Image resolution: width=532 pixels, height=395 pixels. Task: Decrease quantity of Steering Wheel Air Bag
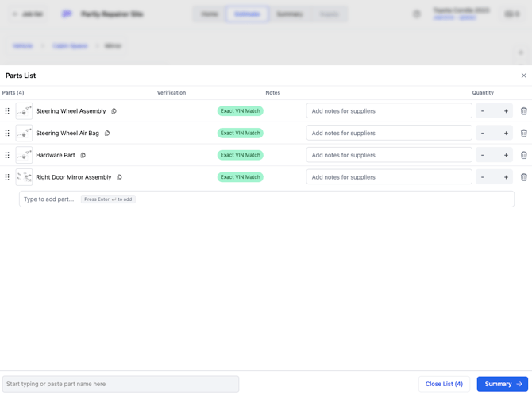(483, 134)
